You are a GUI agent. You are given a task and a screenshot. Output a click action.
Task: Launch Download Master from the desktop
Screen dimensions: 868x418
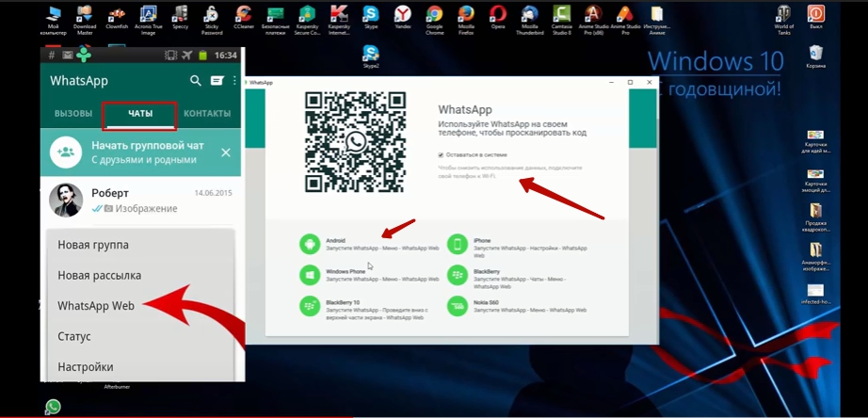pos(85,20)
